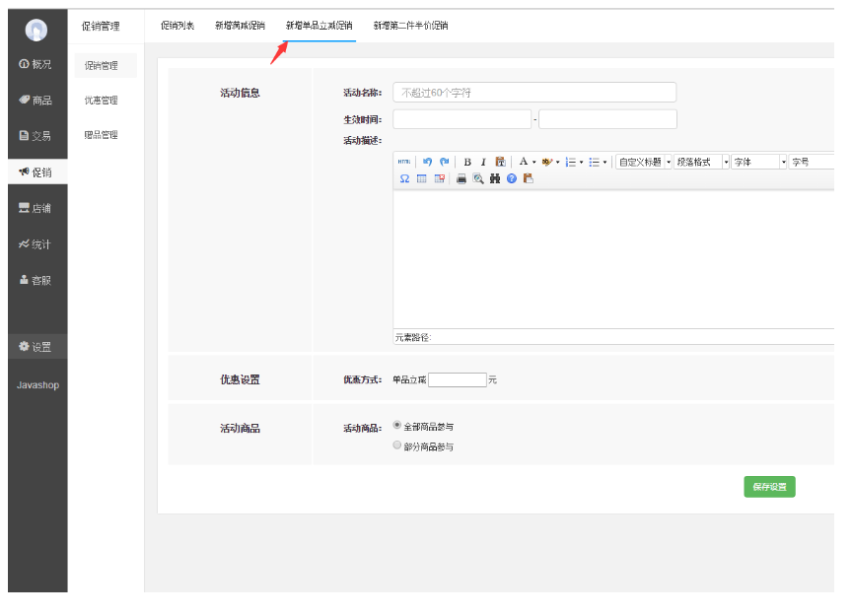Click the printer icon in editor toolbar
The image size is (852, 616).
coord(461,178)
